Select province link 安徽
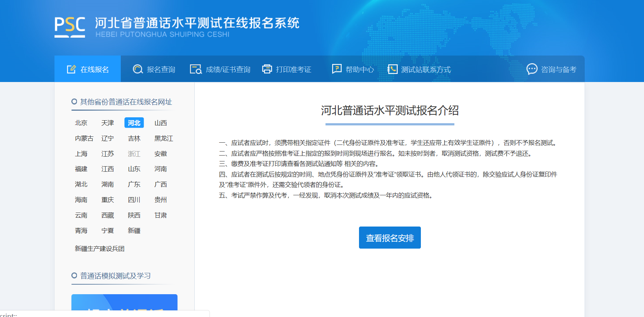644x317 pixels. tap(161, 154)
